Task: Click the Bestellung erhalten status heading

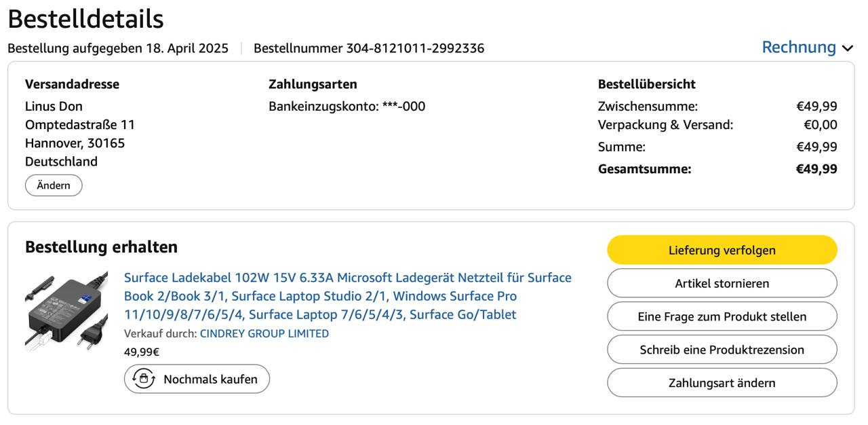Action: (101, 246)
